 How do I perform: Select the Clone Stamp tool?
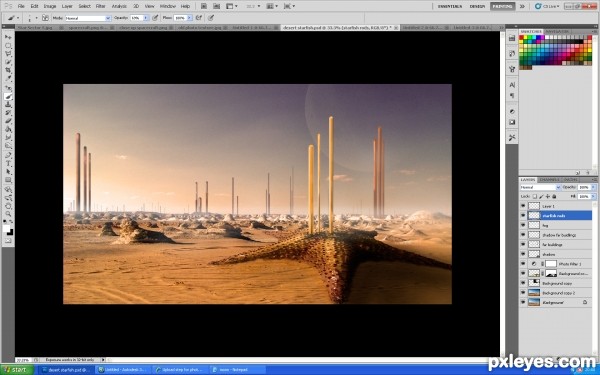(x=8, y=105)
